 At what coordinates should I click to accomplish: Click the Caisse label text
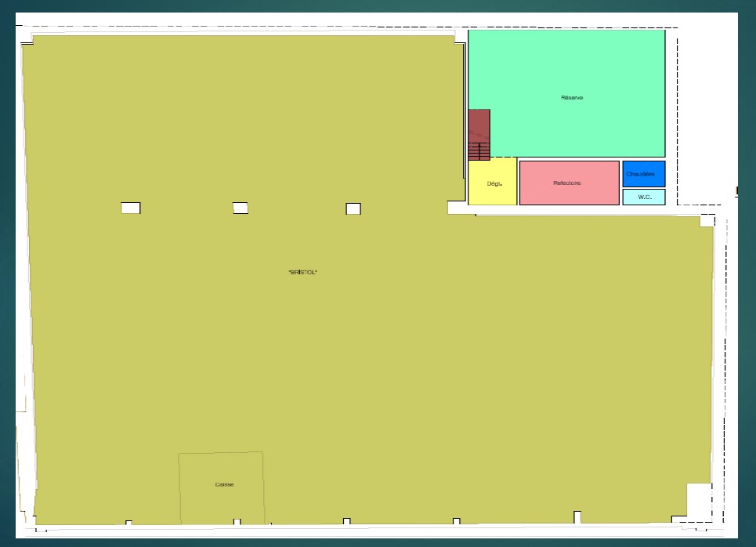tap(224, 484)
